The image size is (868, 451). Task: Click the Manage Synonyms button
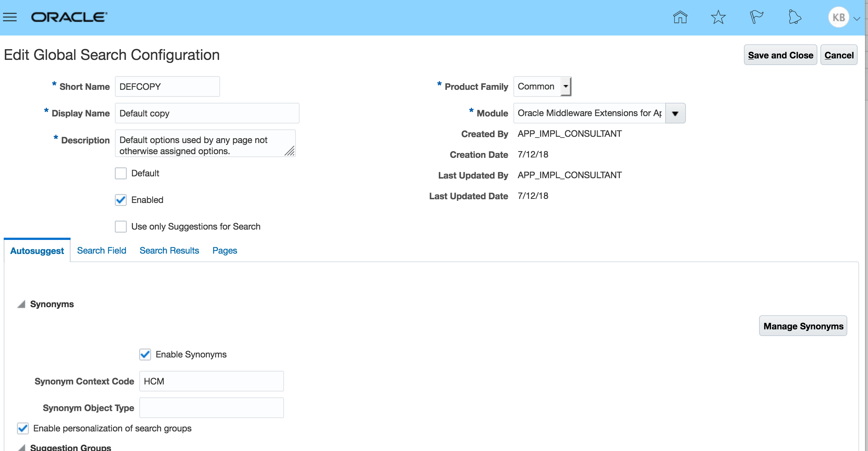pos(803,326)
